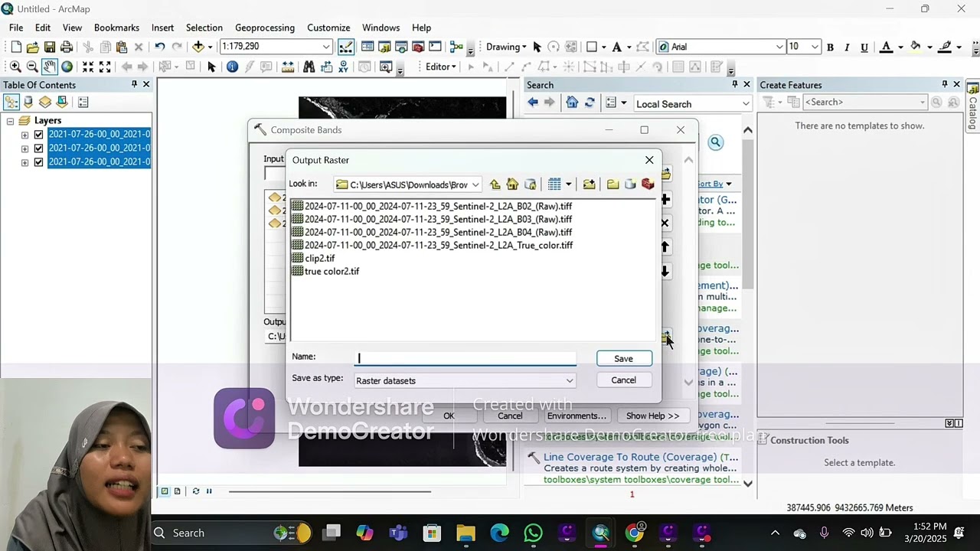Open the Look in path dropdown
This screenshot has height=551, width=980.
[x=475, y=184]
